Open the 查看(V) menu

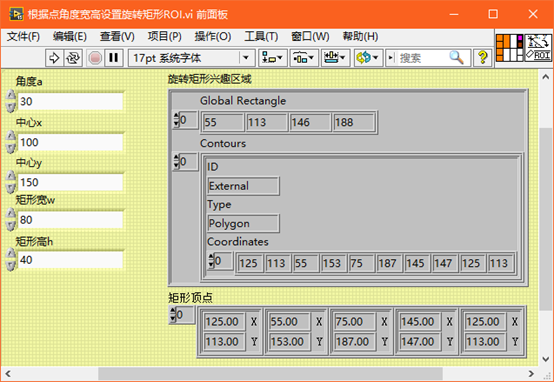pos(117,36)
